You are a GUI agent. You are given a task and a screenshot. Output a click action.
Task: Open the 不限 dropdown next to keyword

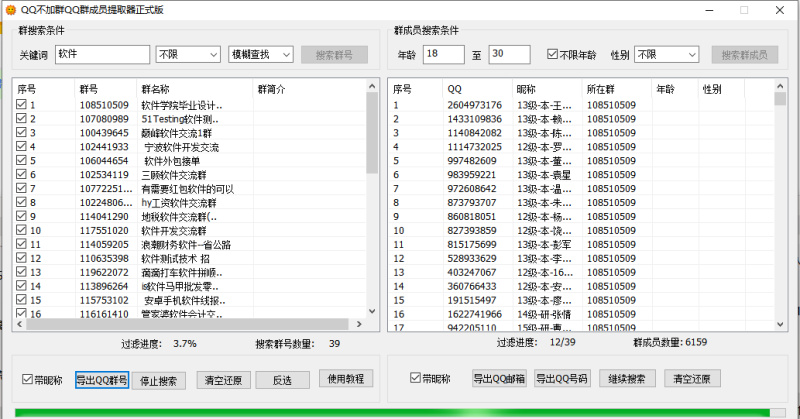click(188, 54)
